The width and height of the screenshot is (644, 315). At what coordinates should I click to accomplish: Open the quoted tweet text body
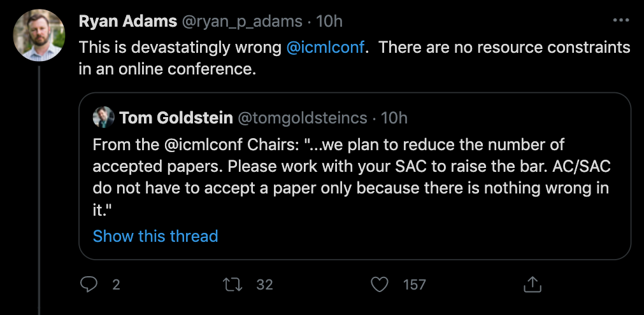point(352,177)
